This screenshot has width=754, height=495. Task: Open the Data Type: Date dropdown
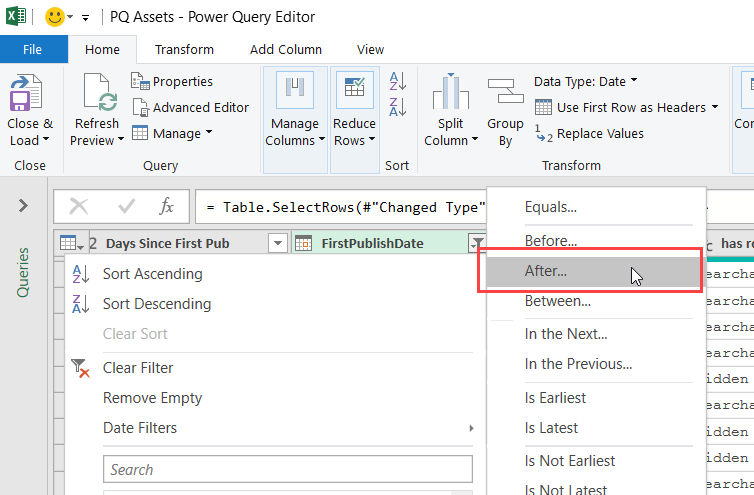(x=585, y=81)
